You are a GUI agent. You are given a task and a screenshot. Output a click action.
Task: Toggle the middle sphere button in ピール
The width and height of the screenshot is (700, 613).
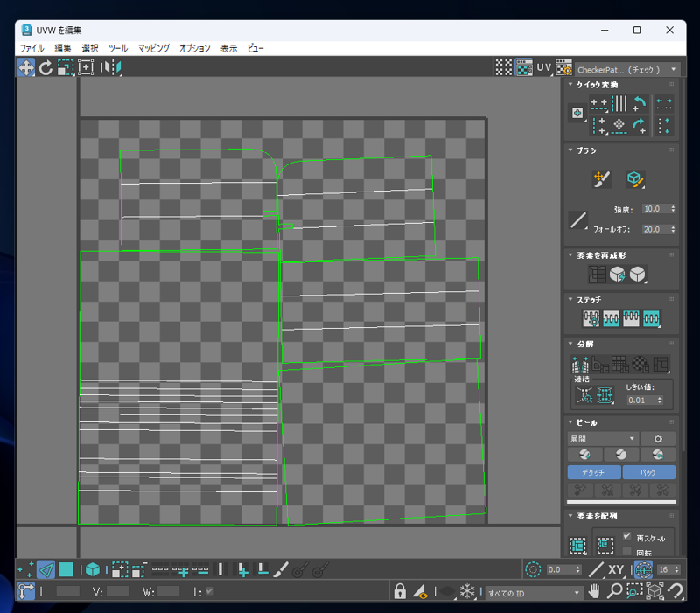pyautogui.click(x=621, y=455)
